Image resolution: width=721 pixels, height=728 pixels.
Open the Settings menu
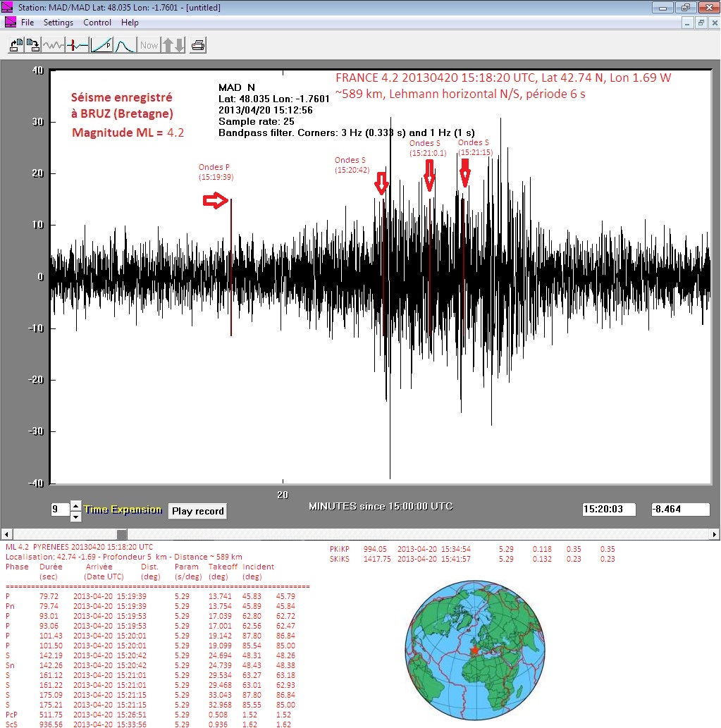(58, 23)
